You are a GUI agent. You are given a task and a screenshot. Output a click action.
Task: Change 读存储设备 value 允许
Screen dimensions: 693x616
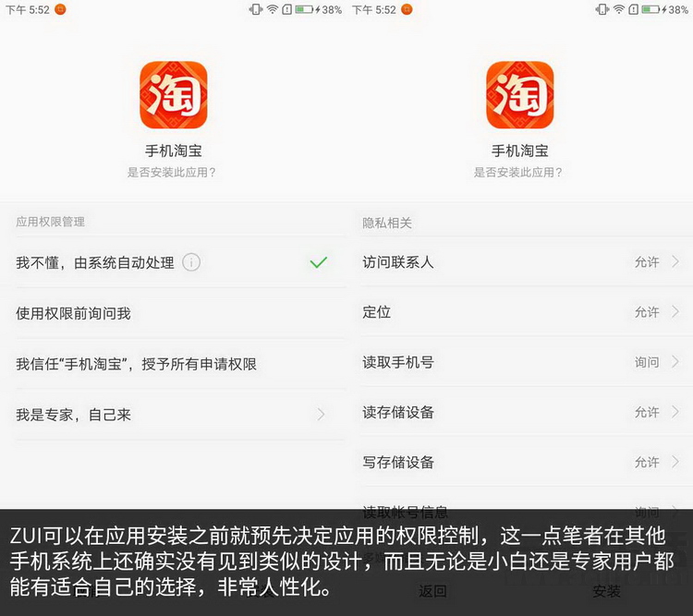[x=647, y=412]
